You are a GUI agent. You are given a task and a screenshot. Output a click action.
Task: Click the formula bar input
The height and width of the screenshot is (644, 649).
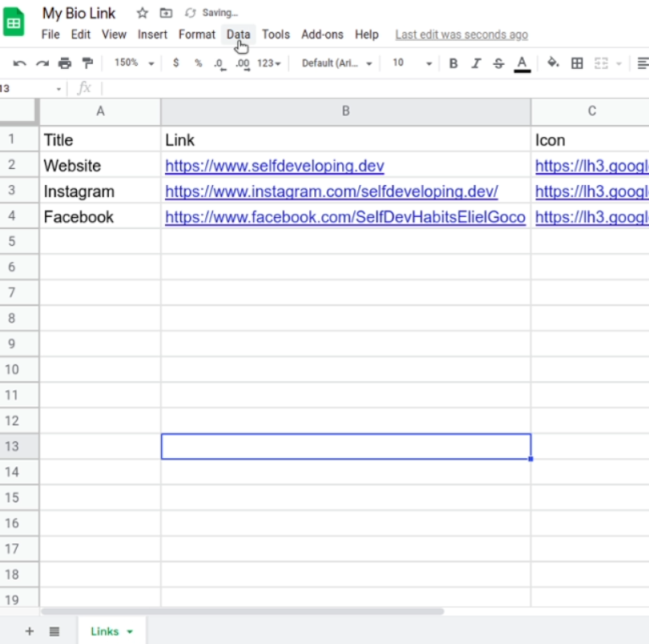point(375,88)
